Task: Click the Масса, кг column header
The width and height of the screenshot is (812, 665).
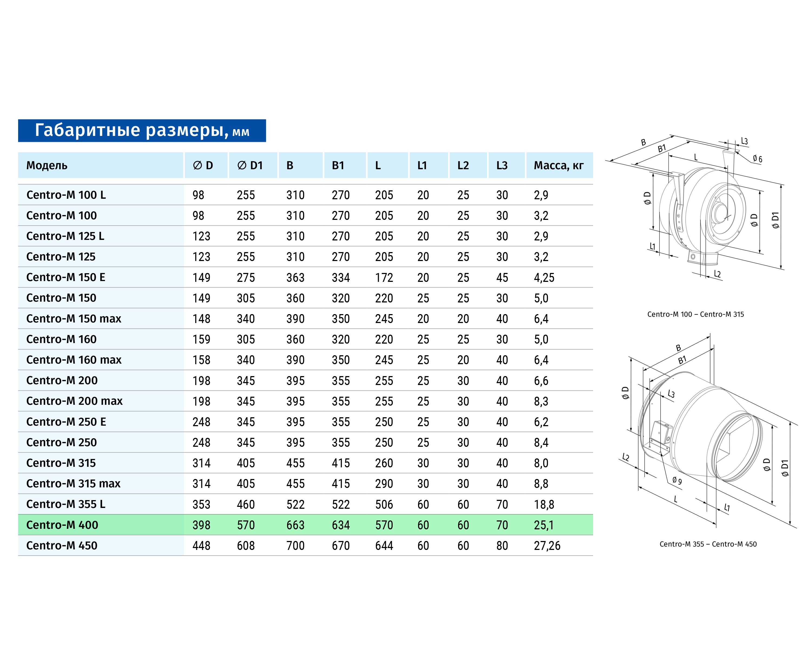Action: point(558,165)
